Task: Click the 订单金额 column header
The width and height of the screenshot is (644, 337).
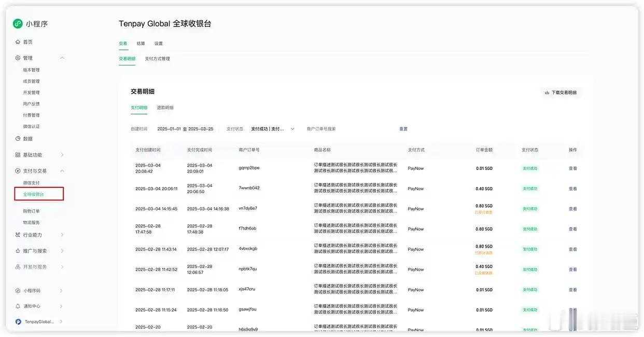Action: pyautogui.click(x=484, y=150)
